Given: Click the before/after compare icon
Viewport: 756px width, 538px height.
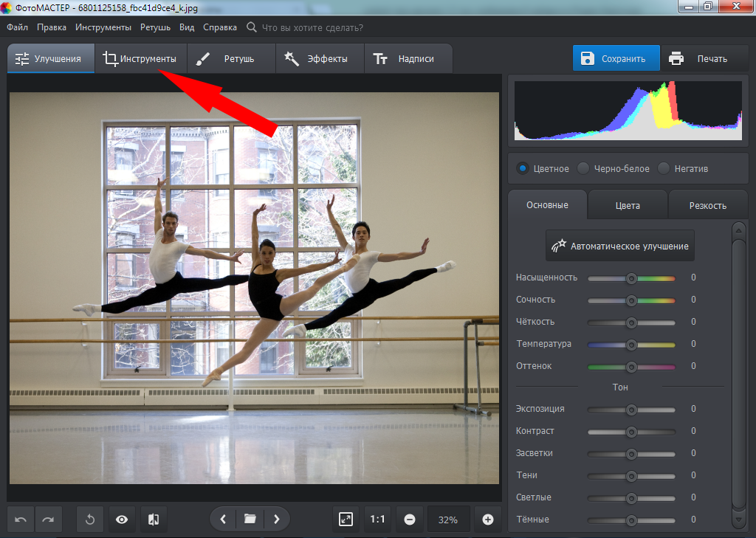Looking at the screenshot, I should 154,520.
